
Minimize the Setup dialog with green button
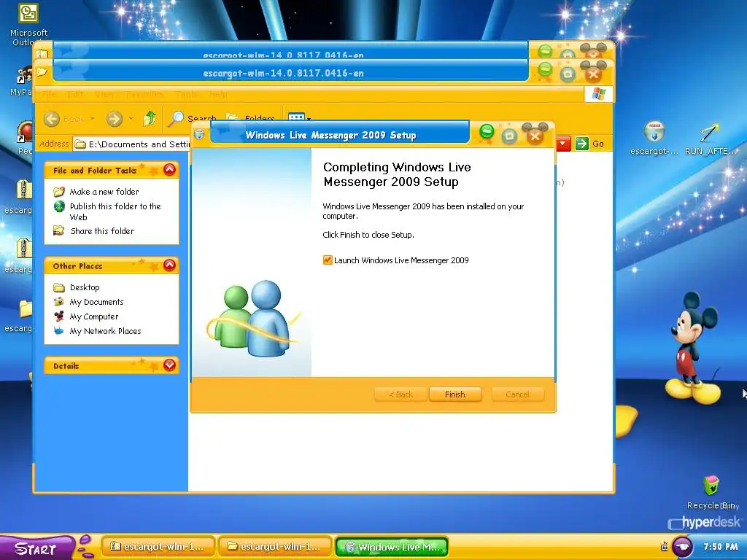coord(487,131)
